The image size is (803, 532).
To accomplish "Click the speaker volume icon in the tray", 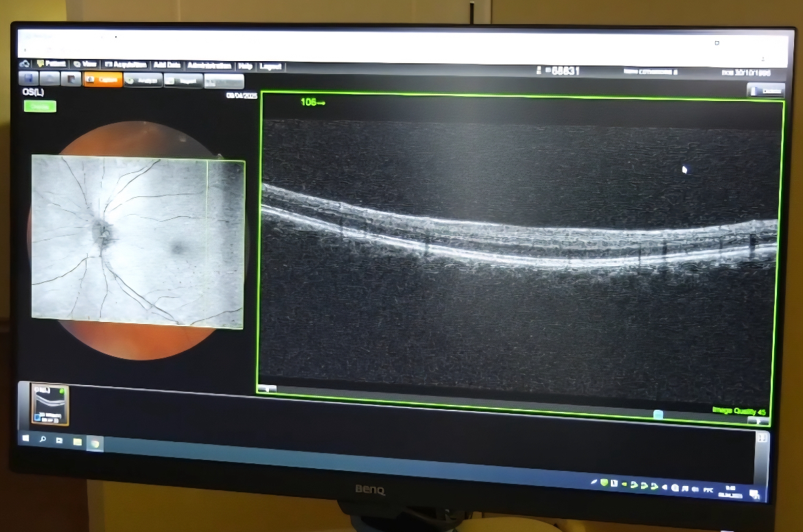I will 664,487.
